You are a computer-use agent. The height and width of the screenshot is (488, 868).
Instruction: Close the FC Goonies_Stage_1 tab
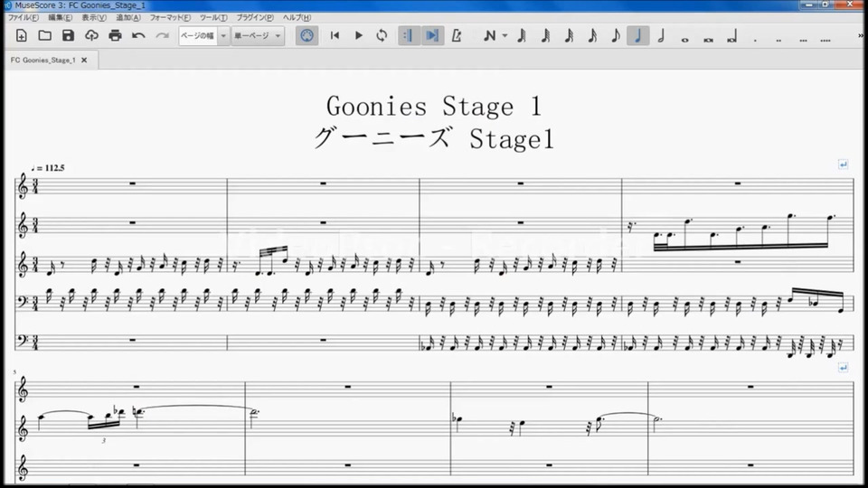click(84, 60)
